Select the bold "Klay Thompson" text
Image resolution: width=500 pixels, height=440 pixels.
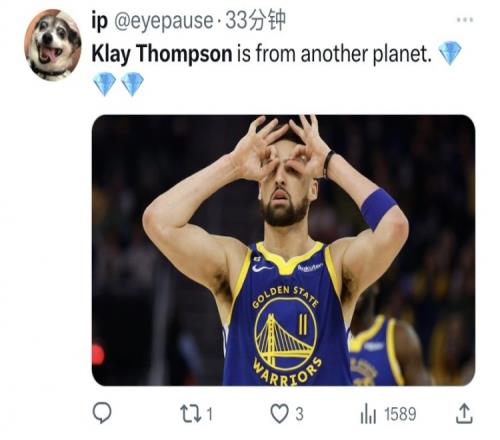(162, 54)
